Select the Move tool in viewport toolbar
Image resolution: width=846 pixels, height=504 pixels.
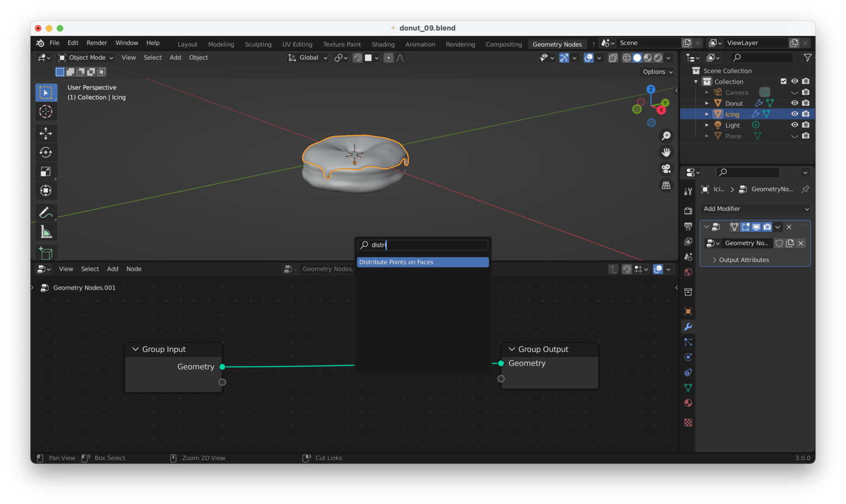pos(46,133)
